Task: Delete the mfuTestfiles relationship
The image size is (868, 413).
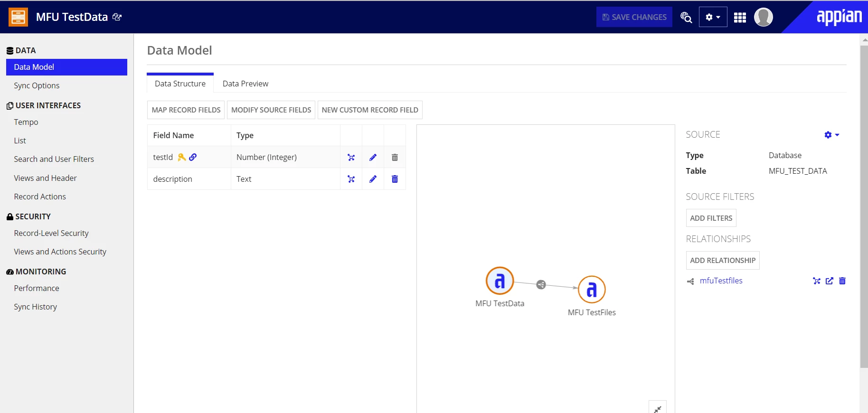Action: pos(842,281)
